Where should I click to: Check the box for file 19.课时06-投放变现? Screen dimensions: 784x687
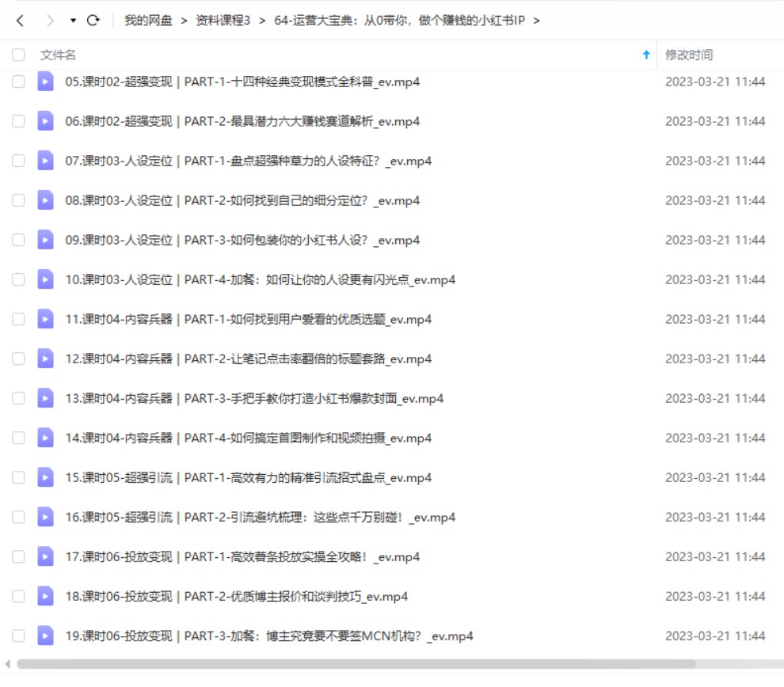pos(18,636)
